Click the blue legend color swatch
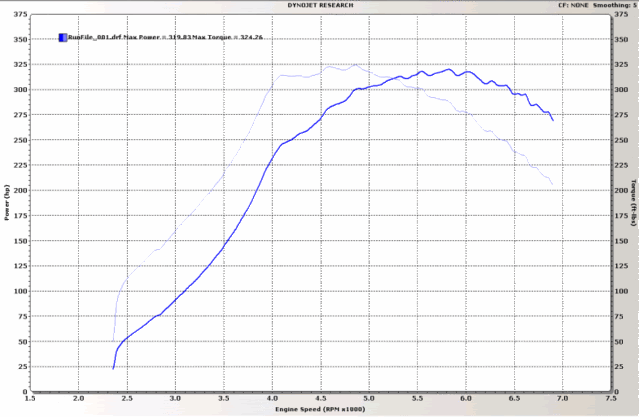Viewport: 639px width, 417px height. coord(63,38)
